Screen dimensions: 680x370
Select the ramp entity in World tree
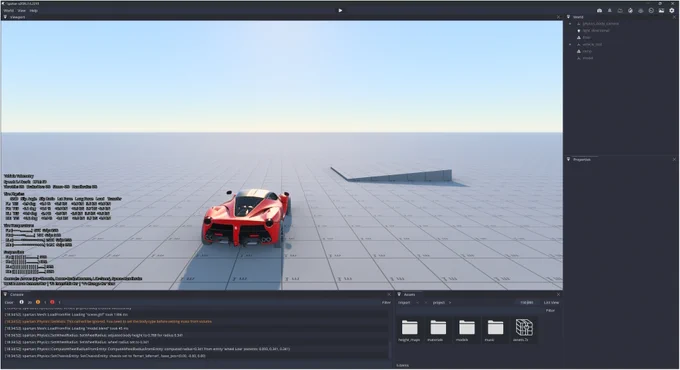587,51
